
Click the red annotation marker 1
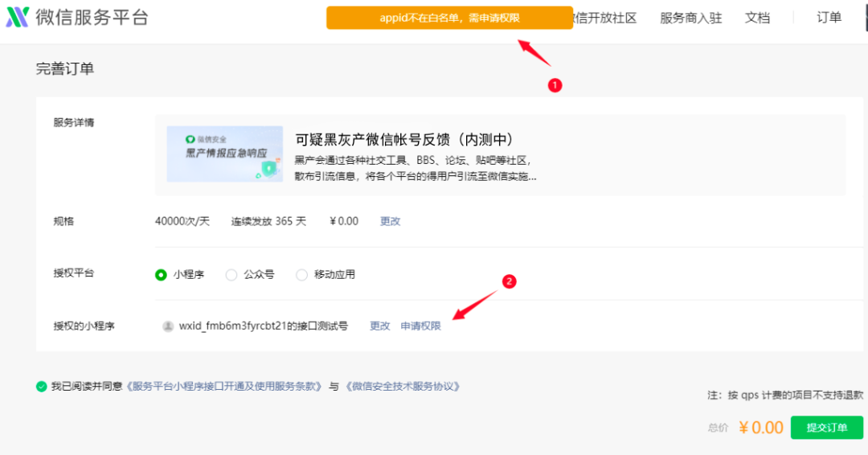554,85
